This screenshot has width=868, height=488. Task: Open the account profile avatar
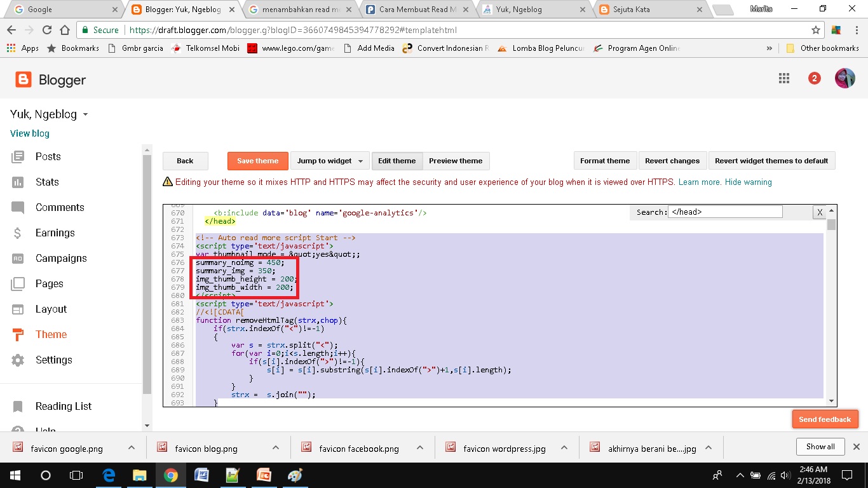(845, 78)
